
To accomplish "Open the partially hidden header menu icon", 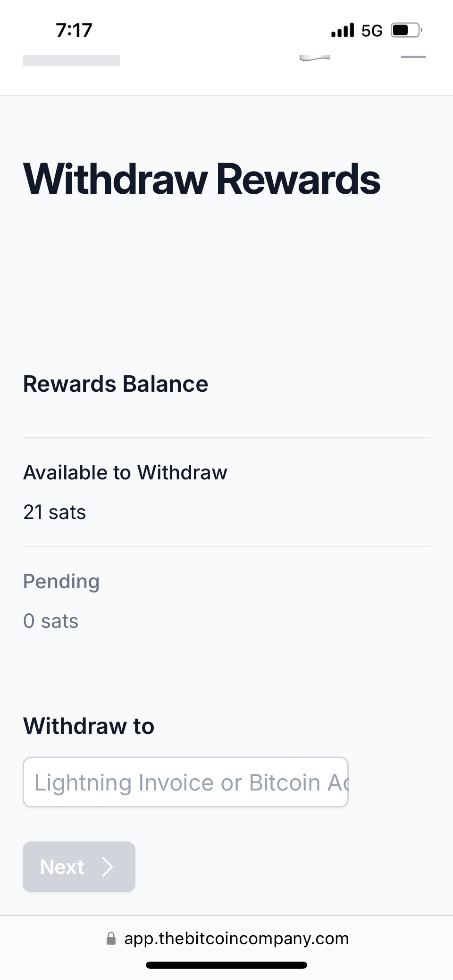I will [413, 57].
